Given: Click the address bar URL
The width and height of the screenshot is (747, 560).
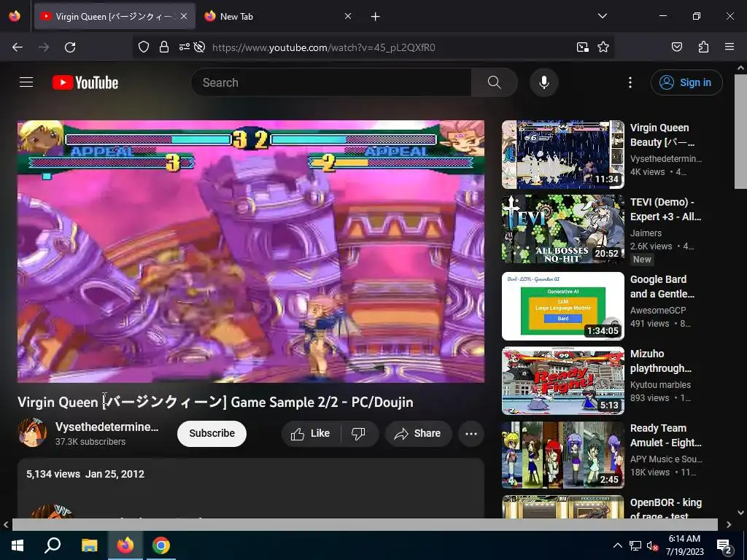Looking at the screenshot, I should pyautogui.click(x=323, y=47).
